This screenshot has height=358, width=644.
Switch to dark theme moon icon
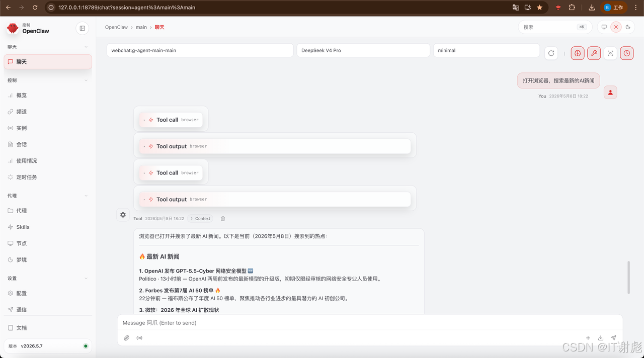click(x=628, y=27)
